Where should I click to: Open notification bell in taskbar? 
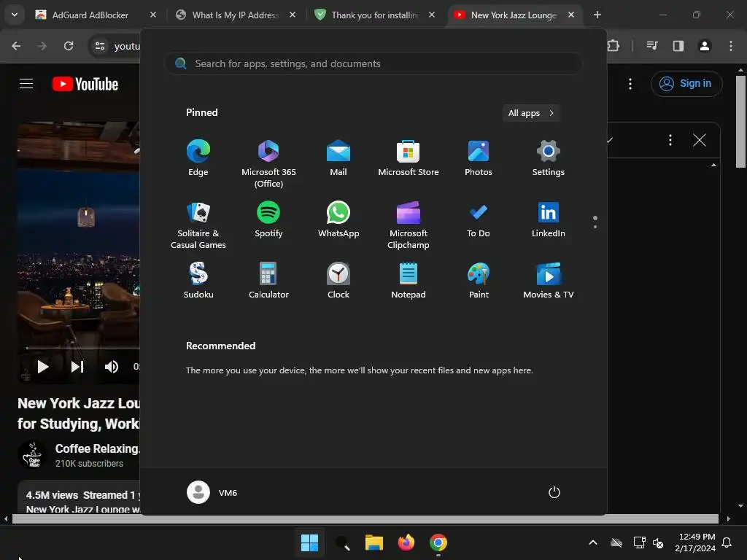coord(727,542)
